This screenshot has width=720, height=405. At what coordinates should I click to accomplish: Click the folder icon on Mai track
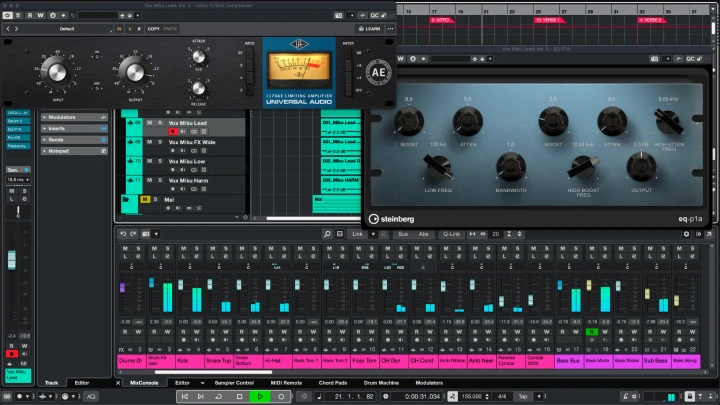(x=125, y=199)
